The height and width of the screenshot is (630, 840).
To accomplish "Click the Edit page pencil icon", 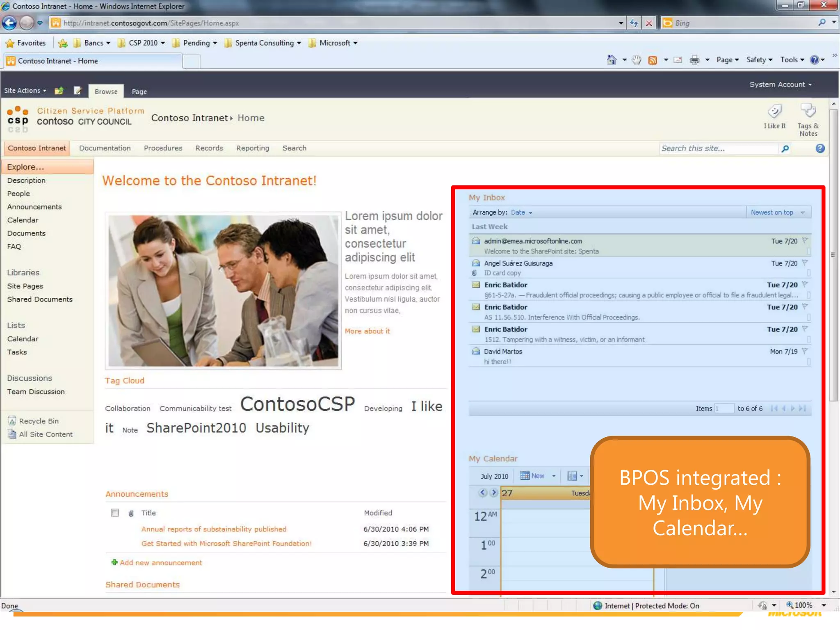I will click(x=78, y=91).
